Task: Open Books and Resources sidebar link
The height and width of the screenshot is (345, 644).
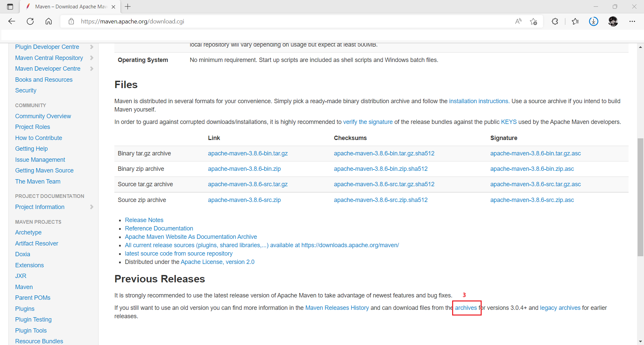Action: point(44,80)
